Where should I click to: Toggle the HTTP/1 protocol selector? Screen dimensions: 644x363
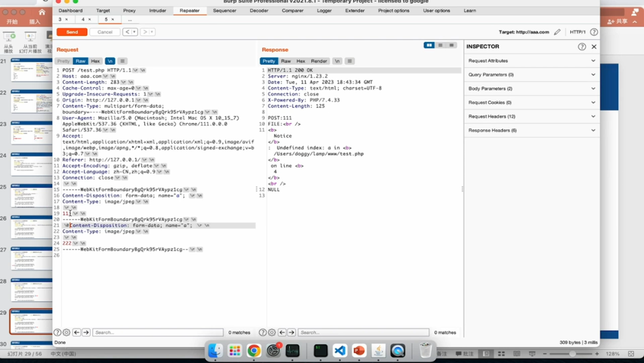point(577,32)
